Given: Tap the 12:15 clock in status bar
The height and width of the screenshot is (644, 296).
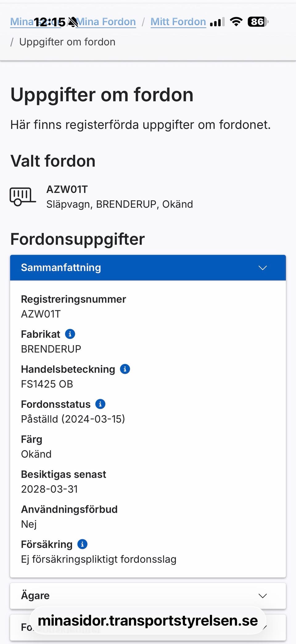Looking at the screenshot, I should tap(49, 22).
